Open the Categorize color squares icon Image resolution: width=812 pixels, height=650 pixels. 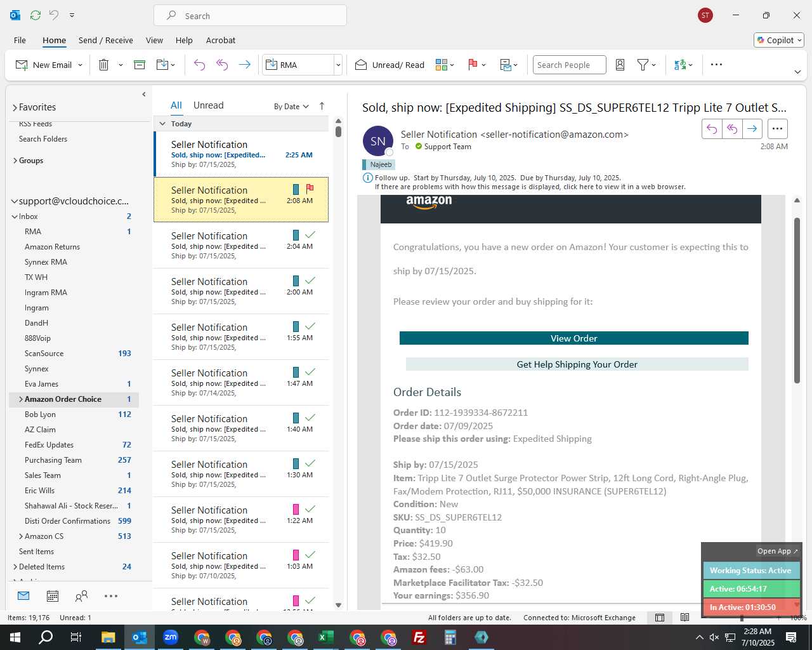tap(442, 65)
